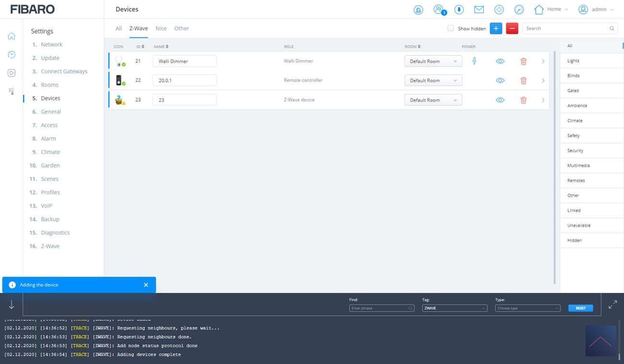Click the thermometer climate icon in left sidebar

click(12, 91)
